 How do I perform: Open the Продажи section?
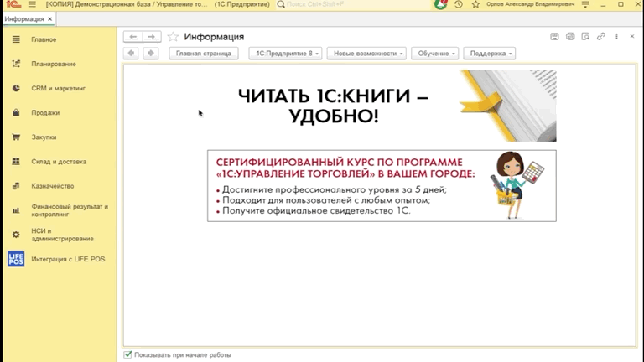(45, 113)
